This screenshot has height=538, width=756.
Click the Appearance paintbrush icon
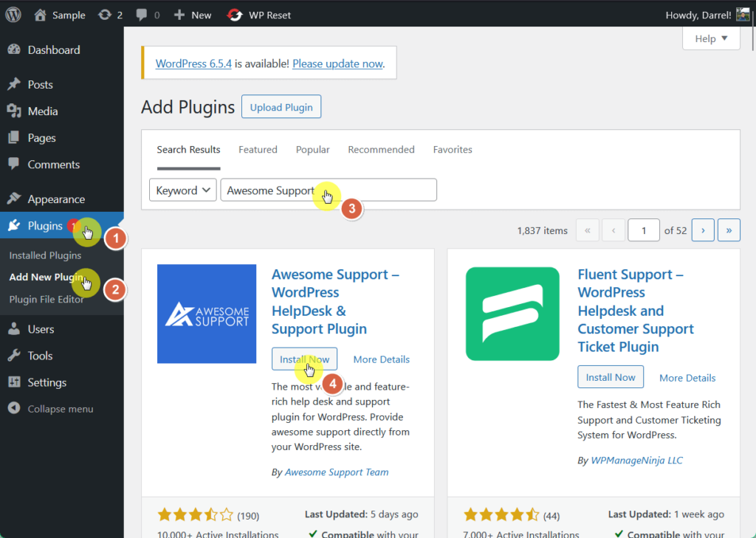click(x=14, y=199)
